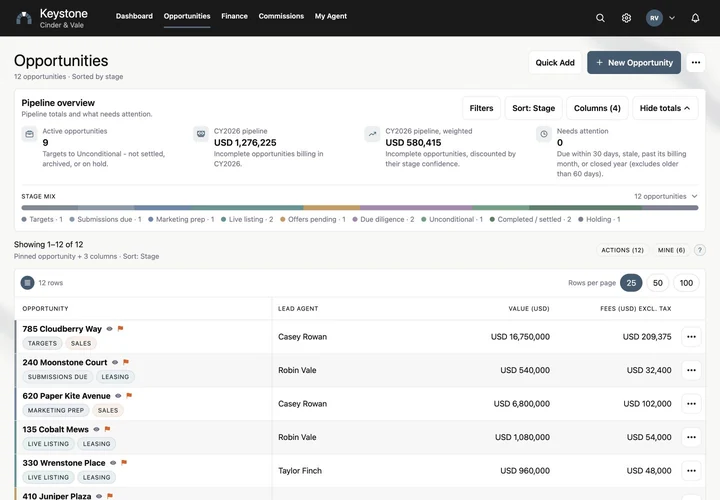Image resolution: width=720 pixels, height=500 pixels.
Task: Click CY2026 pipeline icon
Action: [201, 134]
